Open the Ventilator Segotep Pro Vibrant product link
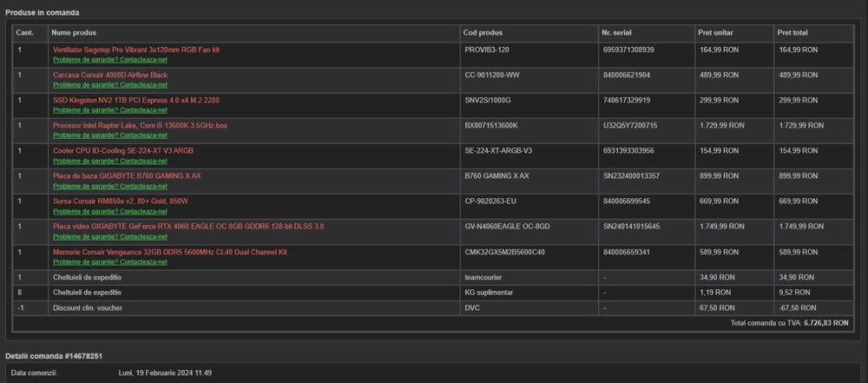This screenshot has height=383, width=868. pyautogui.click(x=136, y=50)
